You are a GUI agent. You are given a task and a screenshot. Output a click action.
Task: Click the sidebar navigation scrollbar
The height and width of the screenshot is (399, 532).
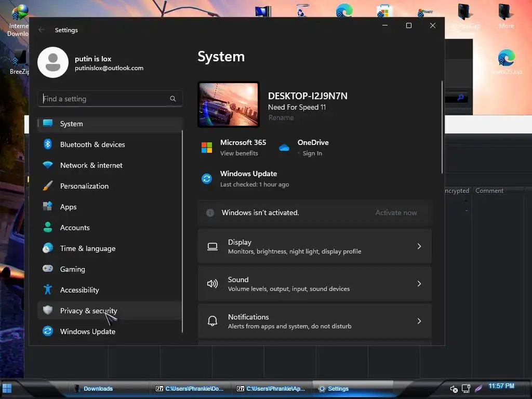tap(182, 231)
